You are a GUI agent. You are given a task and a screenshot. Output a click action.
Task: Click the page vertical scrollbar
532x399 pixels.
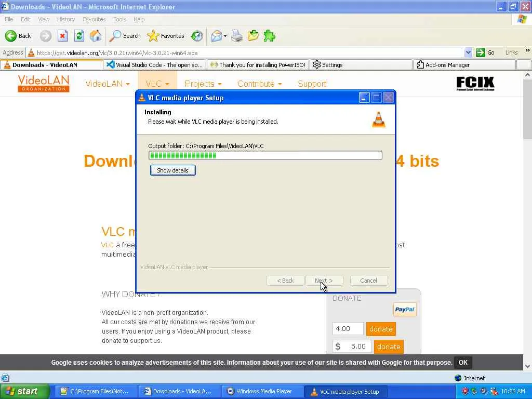coord(527,220)
